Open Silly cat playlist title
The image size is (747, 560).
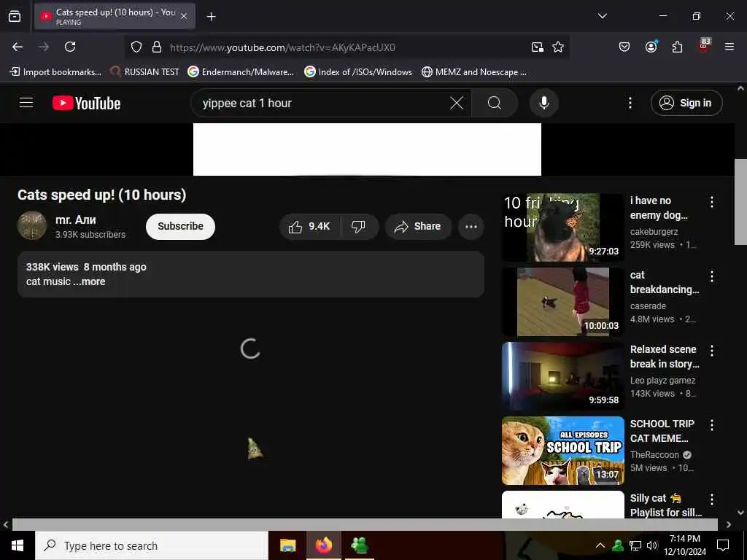coord(666,505)
